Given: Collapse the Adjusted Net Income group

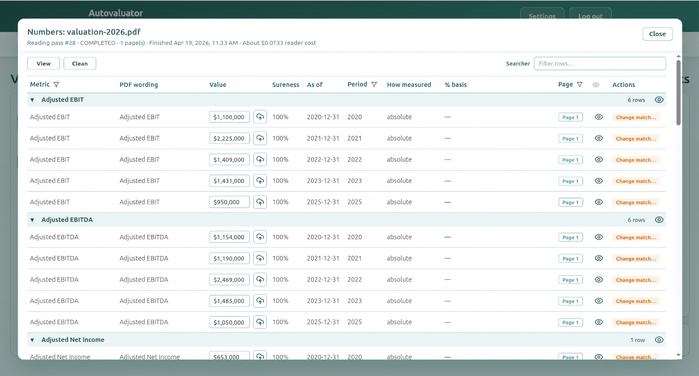Looking at the screenshot, I should click(32, 340).
